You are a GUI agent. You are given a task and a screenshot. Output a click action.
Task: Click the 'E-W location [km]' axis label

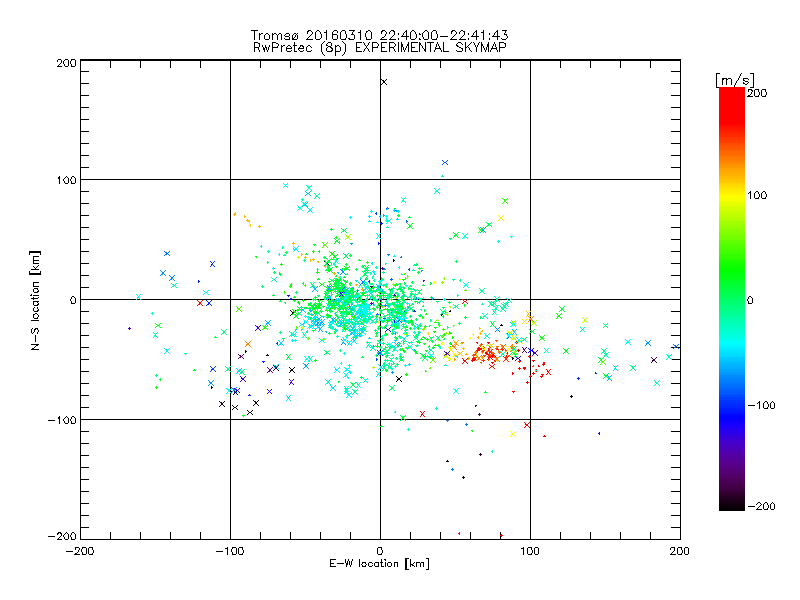point(379,563)
